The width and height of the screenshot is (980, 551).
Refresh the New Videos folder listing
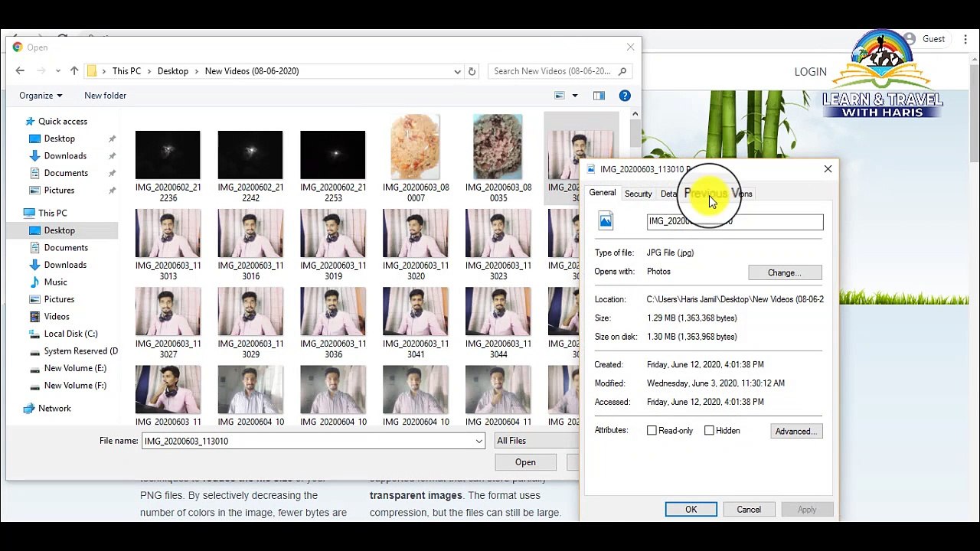(472, 71)
